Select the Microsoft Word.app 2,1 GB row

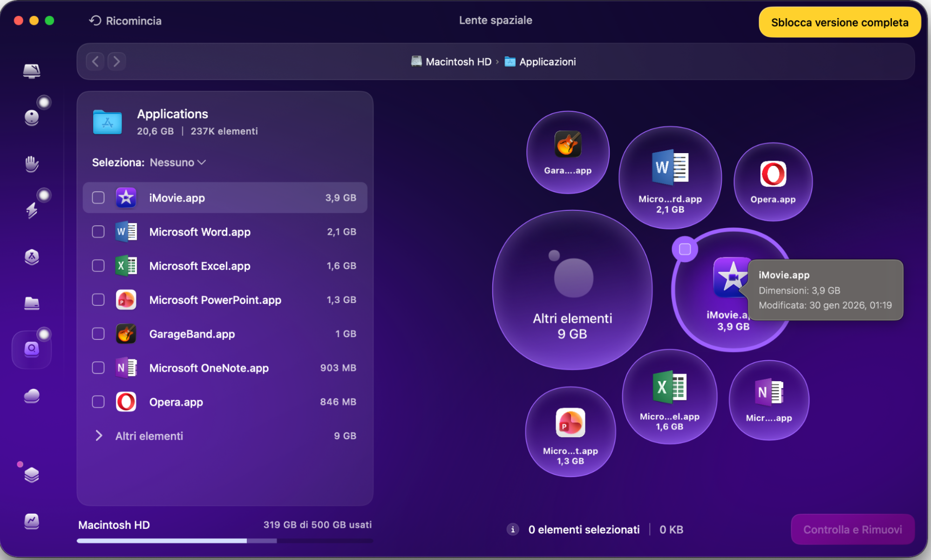click(225, 232)
